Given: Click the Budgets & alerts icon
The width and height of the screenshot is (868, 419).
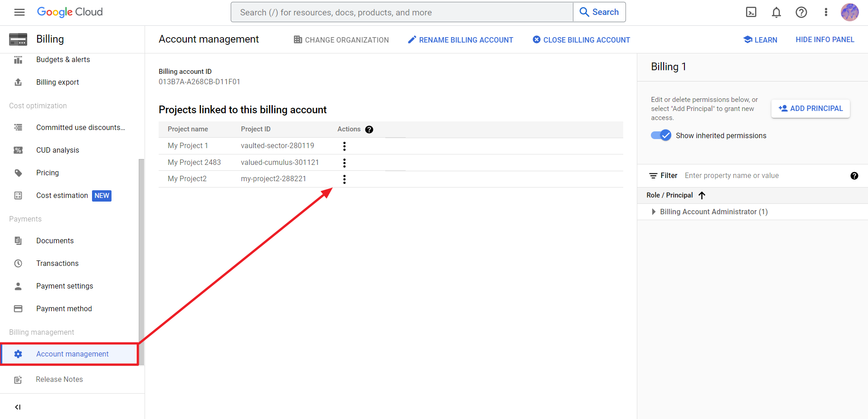Looking at the screenshot, I should tap(18, 60).
